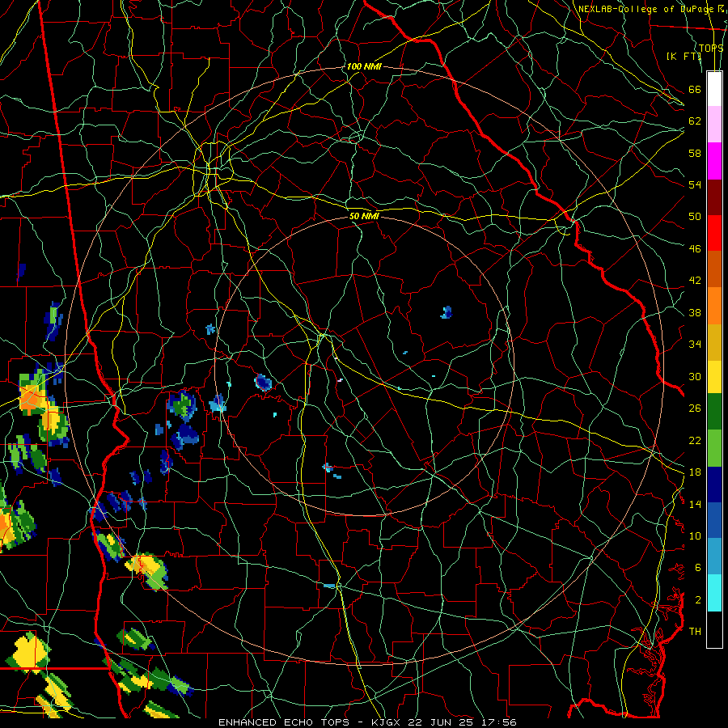Click the 66 legend value
Image resolution: width=728 pixels, height=728 pixels.
tap(695, 89)
